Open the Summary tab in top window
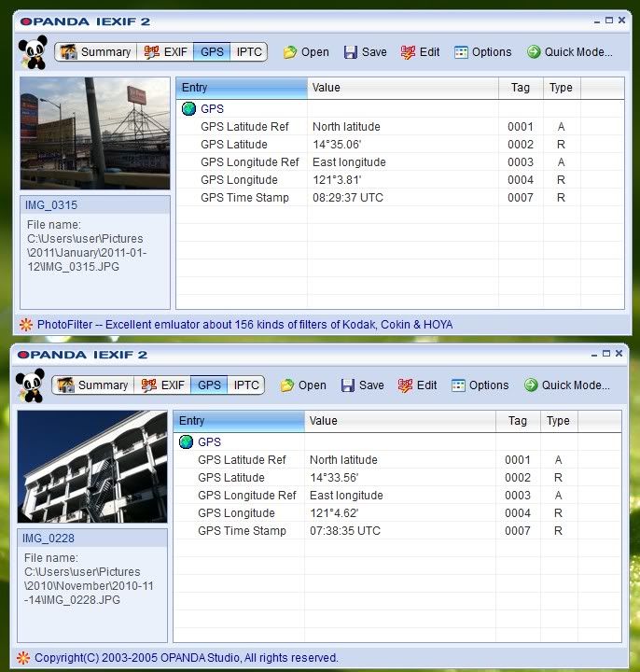The image size is (640, 672). [x=95, y=52]
